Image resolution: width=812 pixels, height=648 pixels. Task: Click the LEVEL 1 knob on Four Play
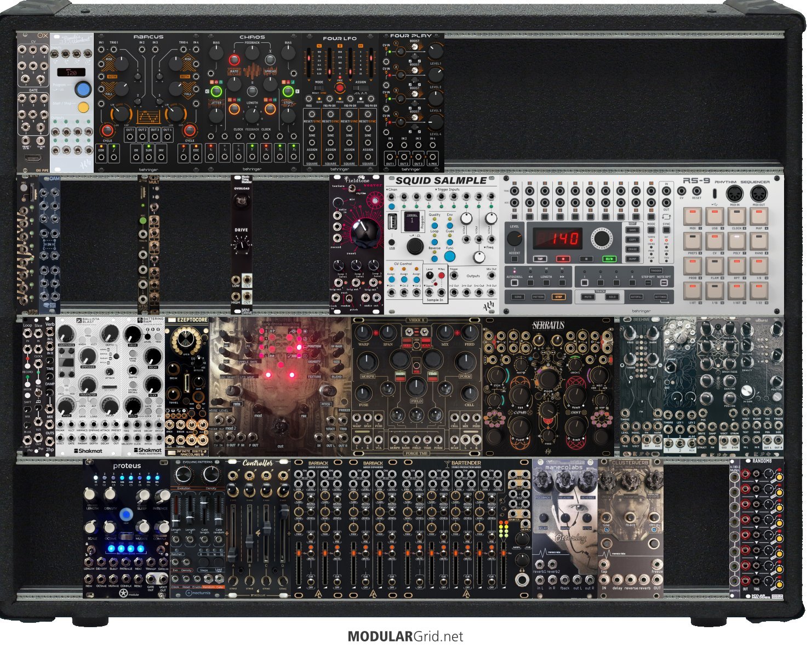click(435, 52)
